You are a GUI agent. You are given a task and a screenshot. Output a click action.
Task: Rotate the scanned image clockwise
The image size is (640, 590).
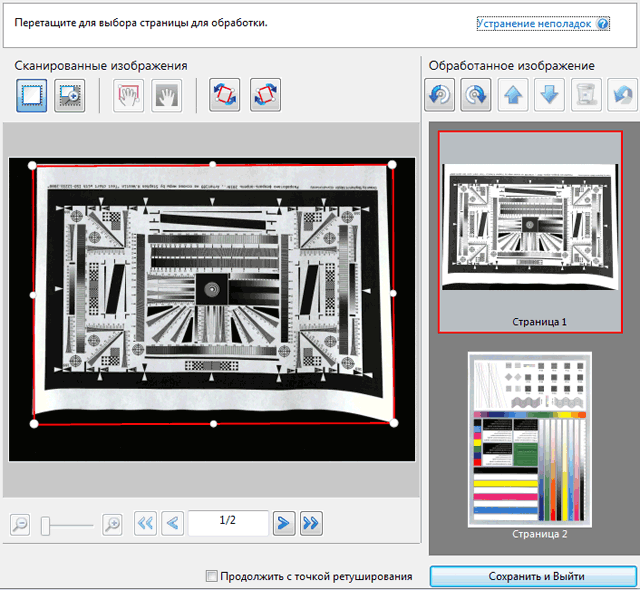point(265,96)
